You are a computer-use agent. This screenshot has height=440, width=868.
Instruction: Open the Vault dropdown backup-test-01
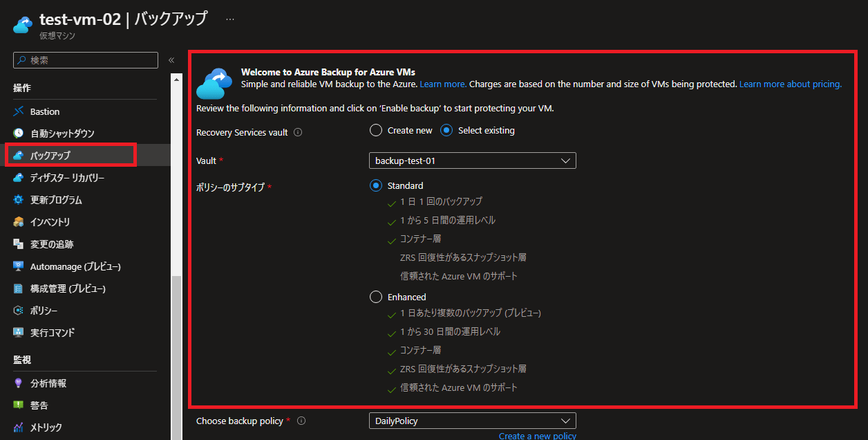click(x=473, y=161)
